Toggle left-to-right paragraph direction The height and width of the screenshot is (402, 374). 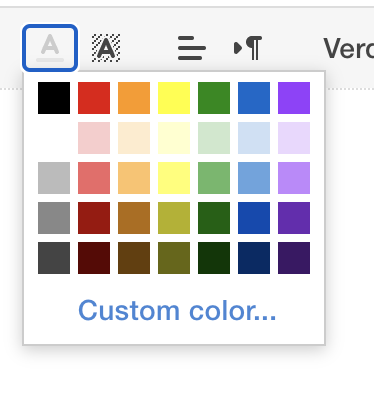click(248, 48)
